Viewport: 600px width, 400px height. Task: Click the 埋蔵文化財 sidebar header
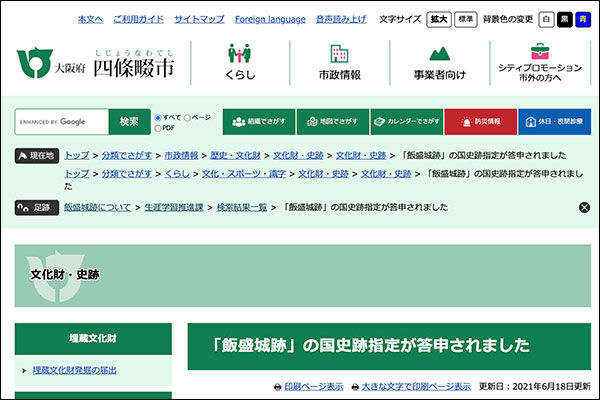[x=93, y=339]
